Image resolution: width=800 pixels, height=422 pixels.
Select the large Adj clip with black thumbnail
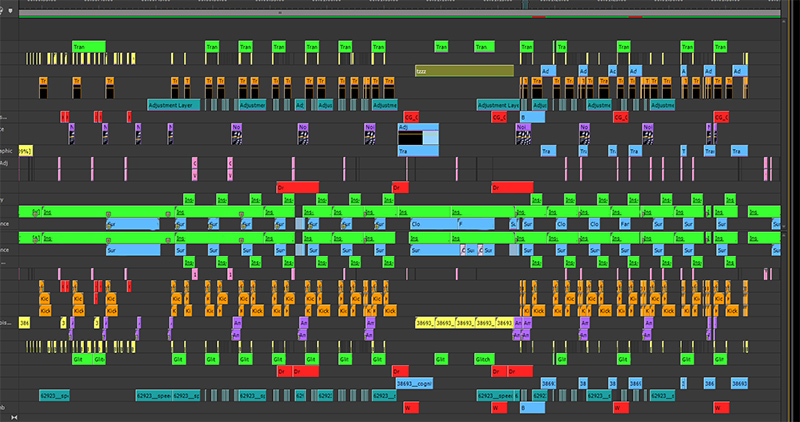coord(418,136)
